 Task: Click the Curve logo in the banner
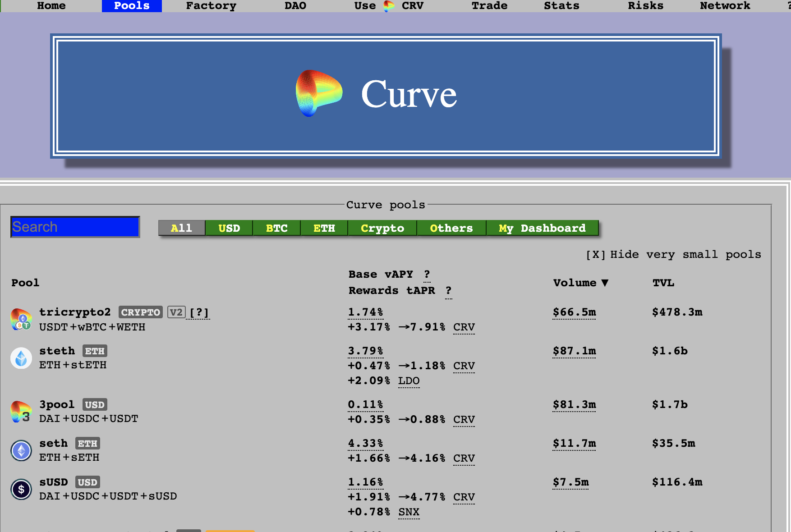click(x=319, y=93)
